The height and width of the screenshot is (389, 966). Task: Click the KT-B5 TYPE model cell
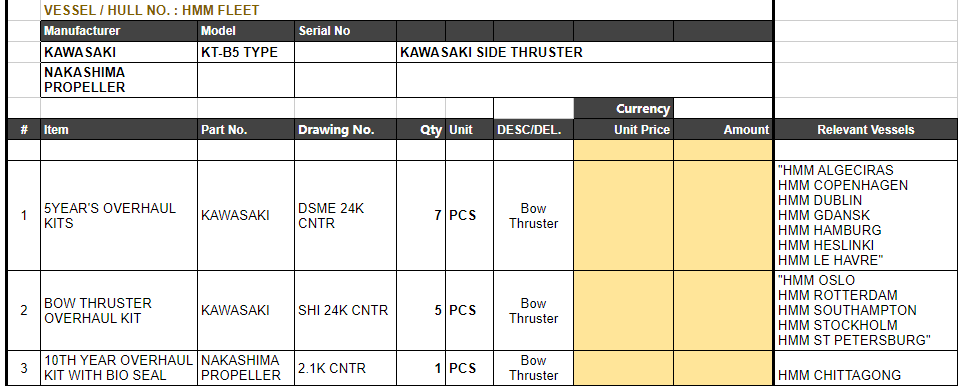[x=246, y=52]
